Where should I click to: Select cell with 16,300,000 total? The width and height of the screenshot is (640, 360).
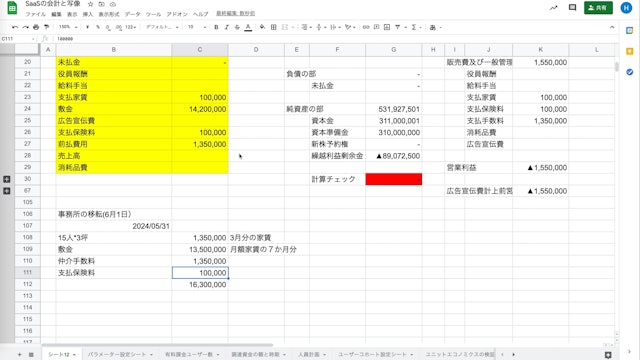tap(200, 284)
